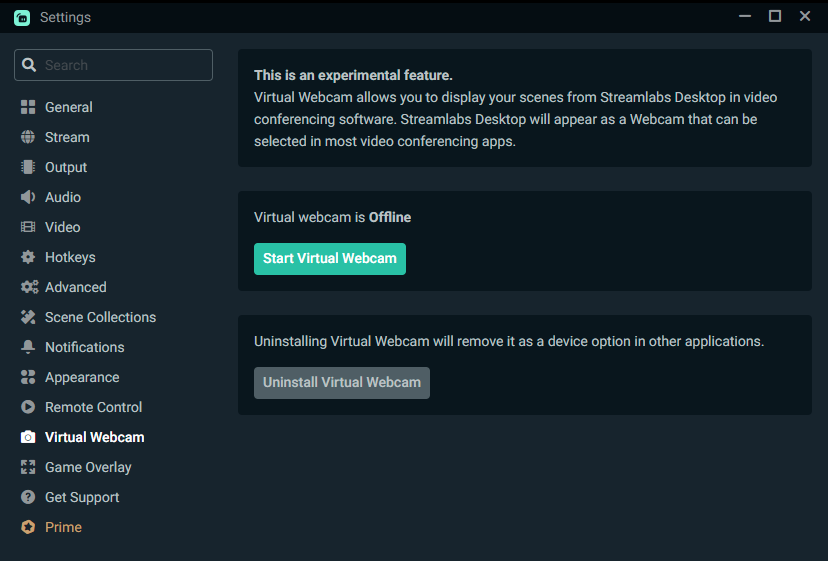The width and height of the screenshot is (828, 561).
Task: Click the Get Support question mark icon
Action: 28,497
